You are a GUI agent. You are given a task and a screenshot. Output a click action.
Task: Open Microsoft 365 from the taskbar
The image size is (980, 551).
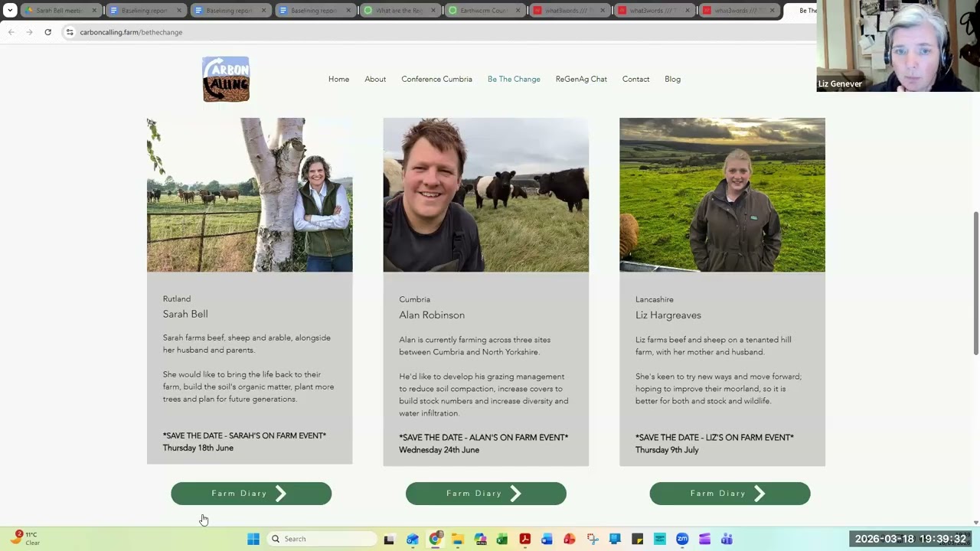480,539
